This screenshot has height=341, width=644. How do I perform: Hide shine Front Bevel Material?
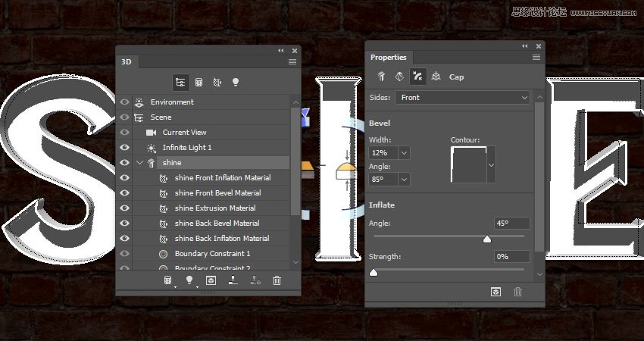[x=124, y=192]
